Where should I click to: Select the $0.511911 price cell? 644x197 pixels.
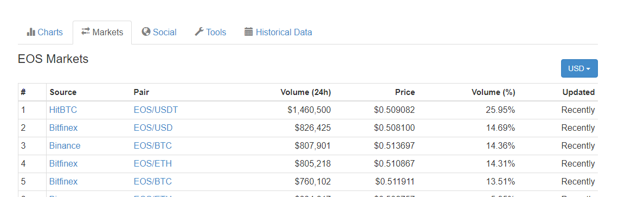pyautogui.click(x=395, y=182)
